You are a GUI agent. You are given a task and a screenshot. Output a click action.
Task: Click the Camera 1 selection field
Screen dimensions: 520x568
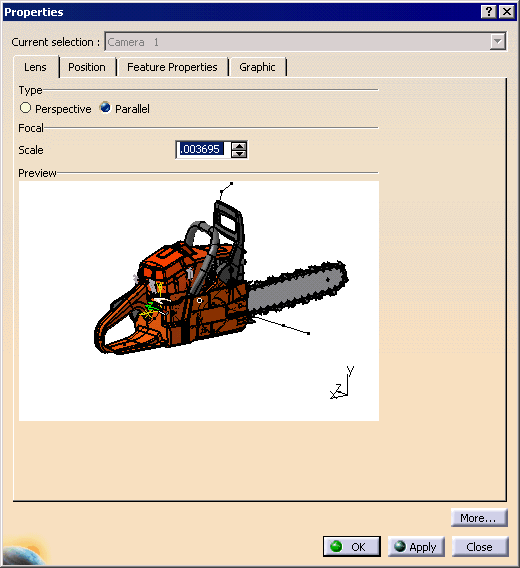click(298, 42)
